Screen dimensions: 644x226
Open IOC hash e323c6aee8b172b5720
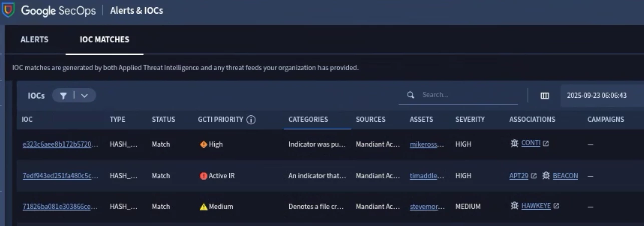(60, 144)
